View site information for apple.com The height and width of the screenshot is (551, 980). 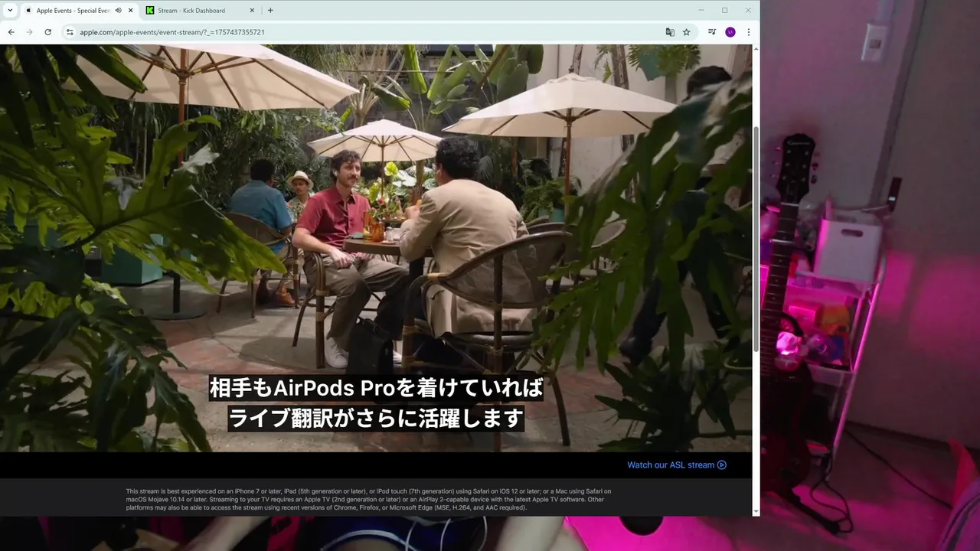69,32
